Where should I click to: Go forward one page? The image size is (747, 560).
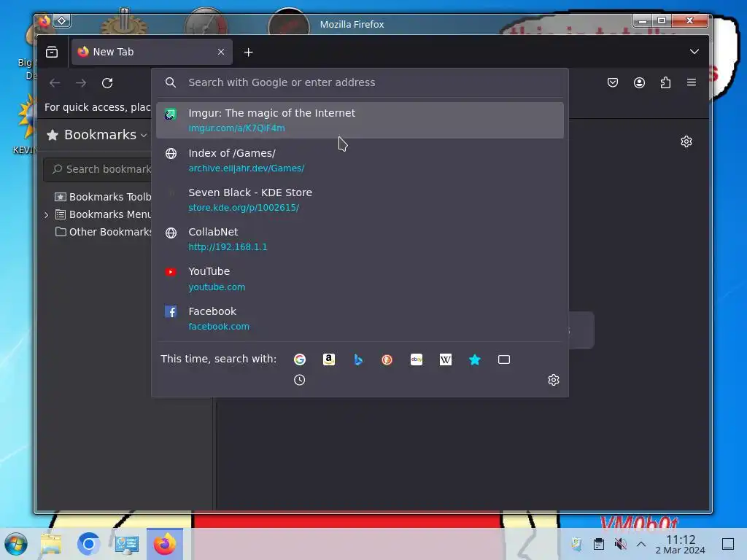[81, 83]
